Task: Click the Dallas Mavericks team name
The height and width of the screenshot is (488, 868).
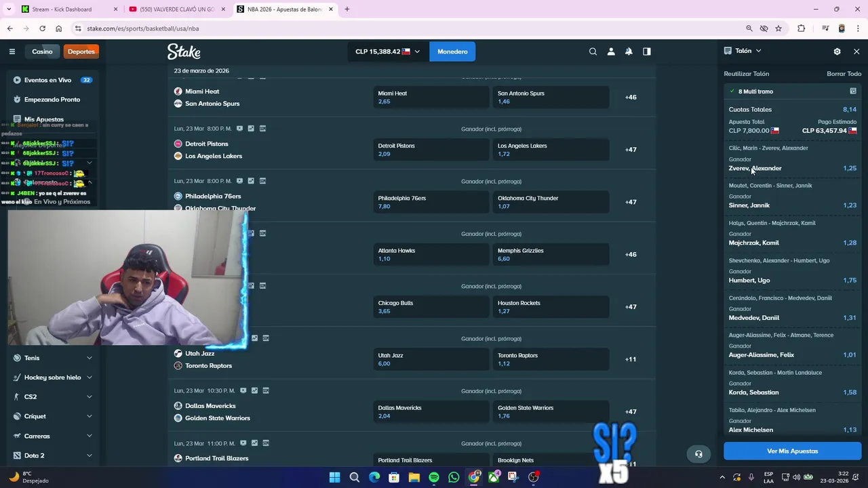Action: click(x=210, y=406)
